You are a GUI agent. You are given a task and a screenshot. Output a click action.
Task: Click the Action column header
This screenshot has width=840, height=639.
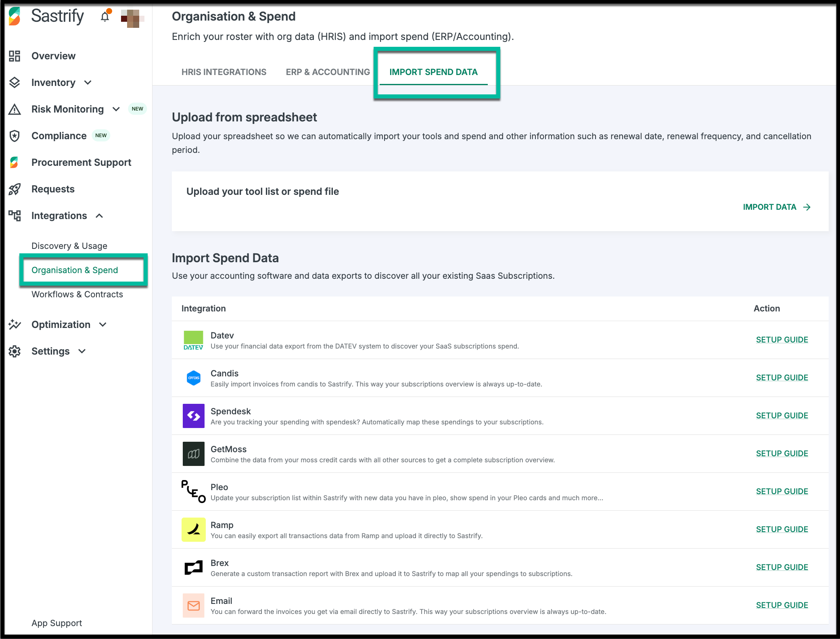(767, 308)
